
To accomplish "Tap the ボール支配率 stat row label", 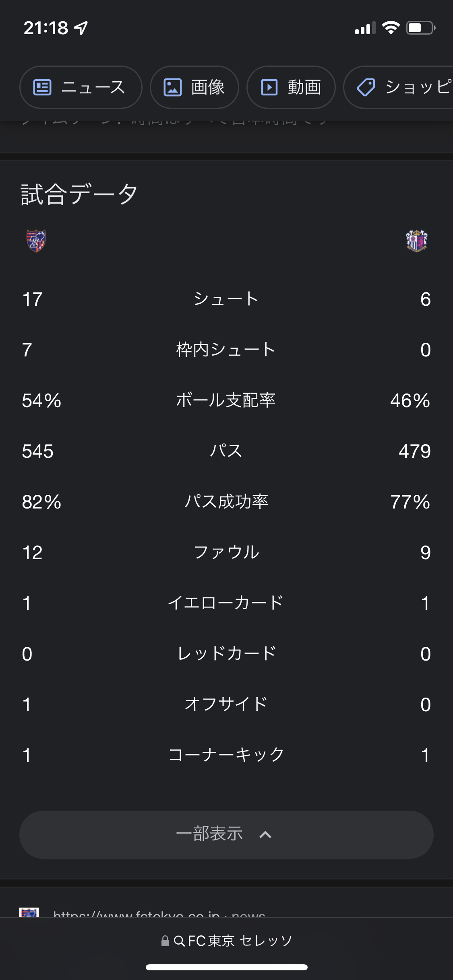I will 226,400.
